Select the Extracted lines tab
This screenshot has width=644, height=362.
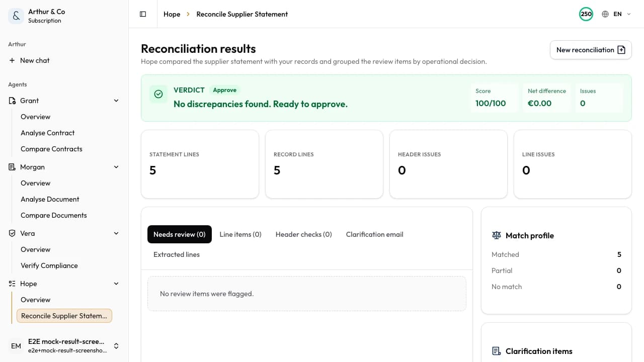point(177,254)
